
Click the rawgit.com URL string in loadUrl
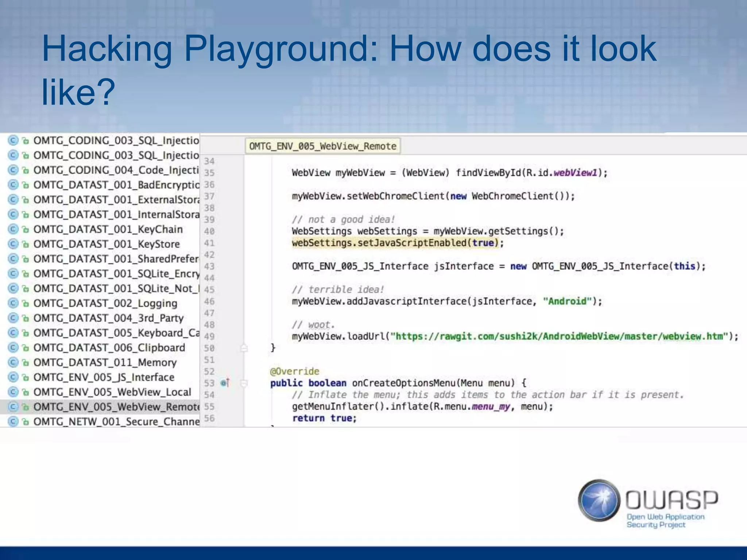point(560,336)
